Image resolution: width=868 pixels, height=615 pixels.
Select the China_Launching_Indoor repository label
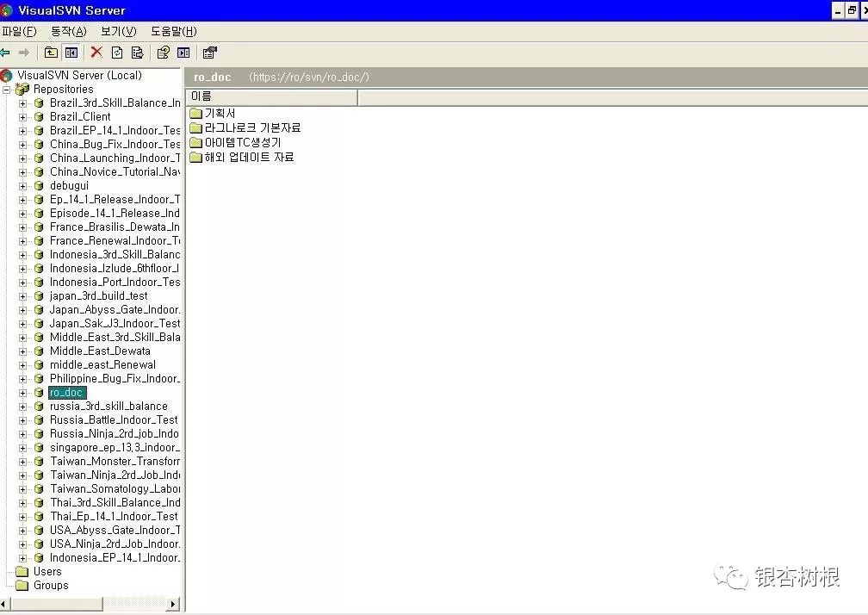tap(115, 158)
